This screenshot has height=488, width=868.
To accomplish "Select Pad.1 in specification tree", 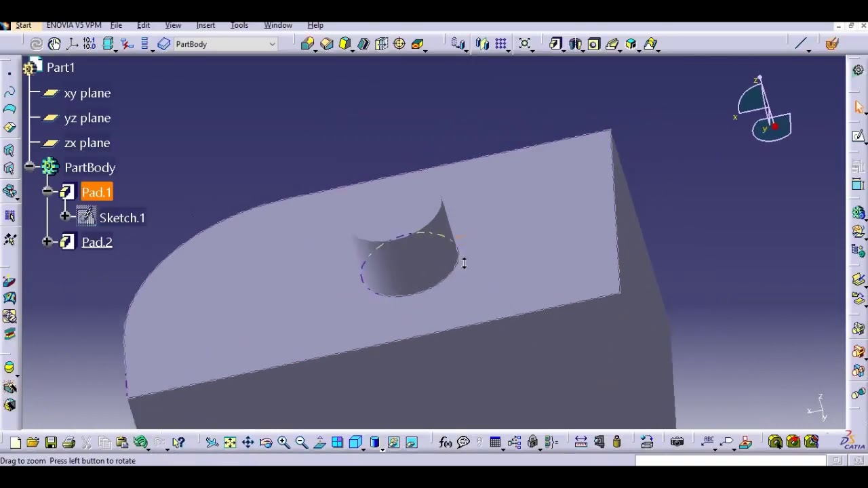I will click(96, 192).
